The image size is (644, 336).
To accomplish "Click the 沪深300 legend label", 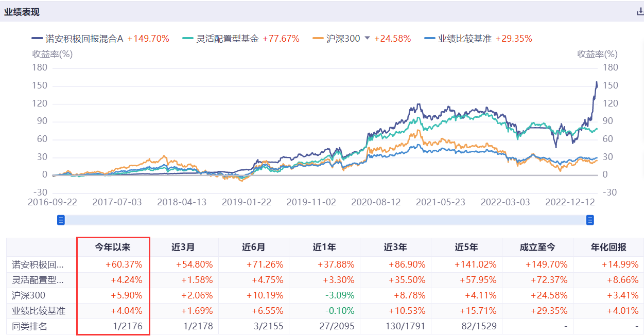I will pyautogui.click(x=343, y=39).
